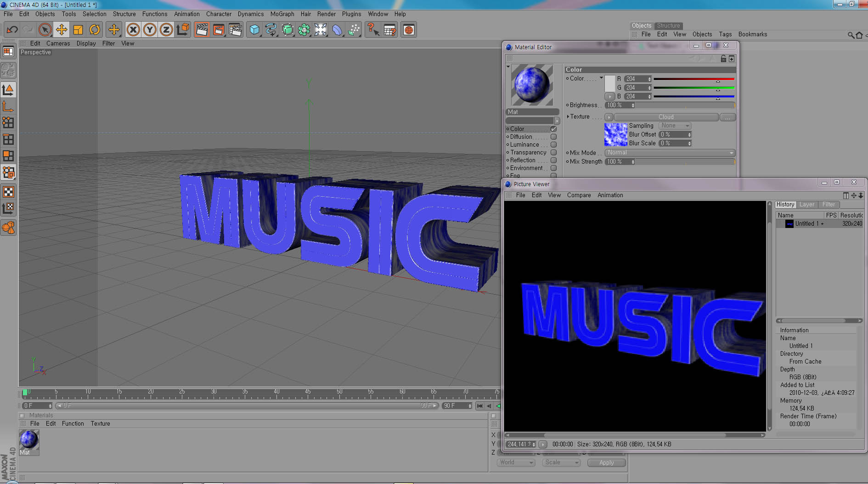Select the Model tool in the left palette
The image size is (868, 484).
[8, 89]
